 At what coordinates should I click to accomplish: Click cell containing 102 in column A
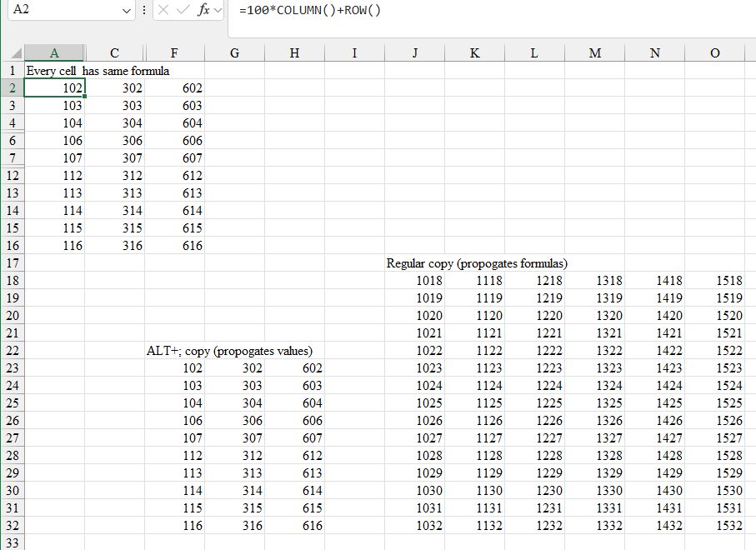54,87
